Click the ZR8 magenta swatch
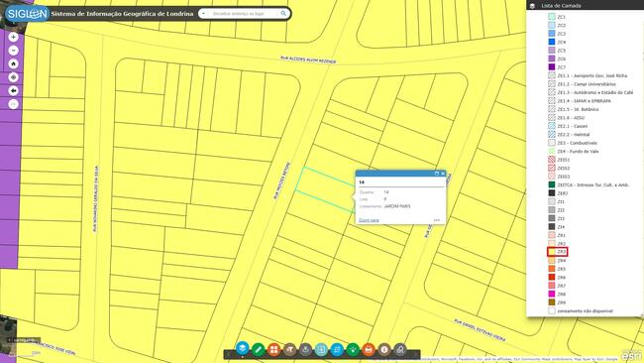Screen dimensions: 644x363 pos(551,294)
